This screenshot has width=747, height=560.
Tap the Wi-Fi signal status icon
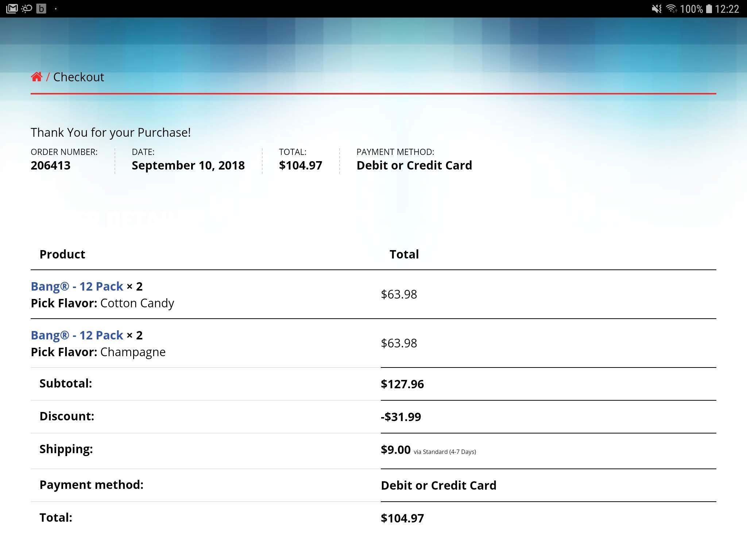(x=671, y=9)
